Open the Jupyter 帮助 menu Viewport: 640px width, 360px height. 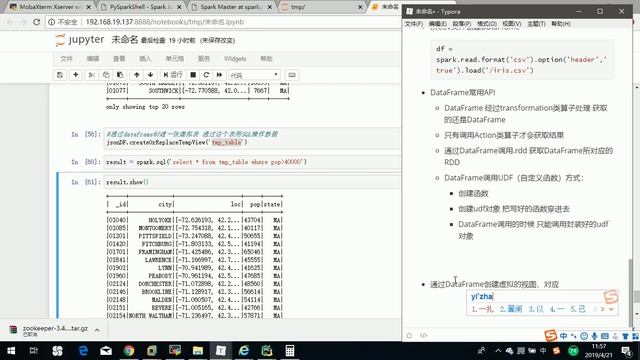tap(267, 59)
